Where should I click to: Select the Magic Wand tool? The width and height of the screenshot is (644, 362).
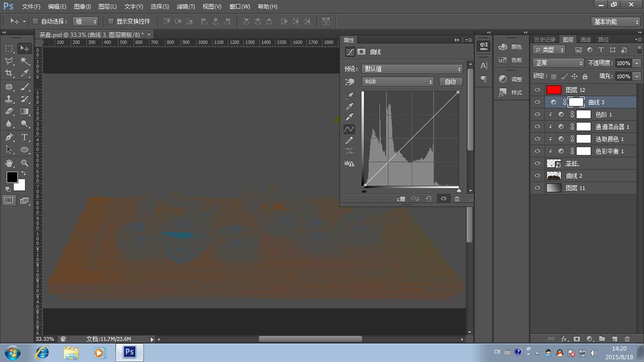tap(24, 61)
